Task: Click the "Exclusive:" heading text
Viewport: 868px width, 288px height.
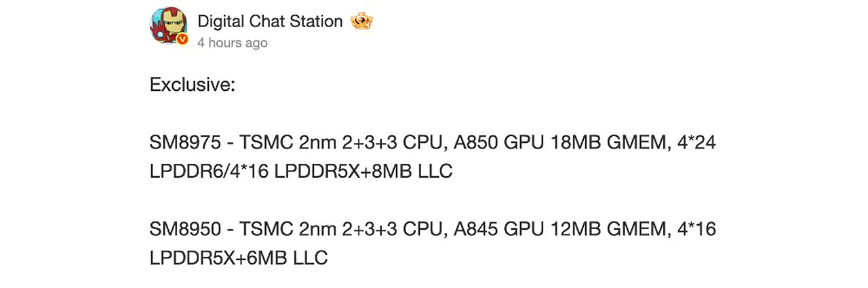Action: click(192, 85)
